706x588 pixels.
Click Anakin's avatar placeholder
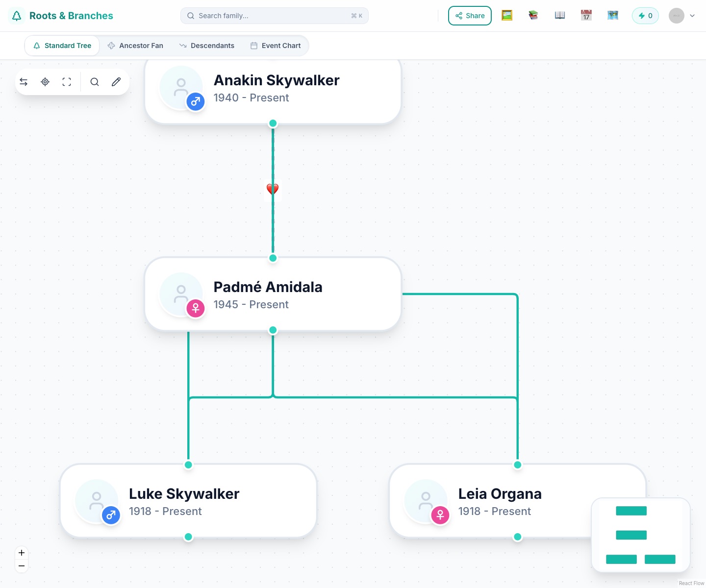181,87
